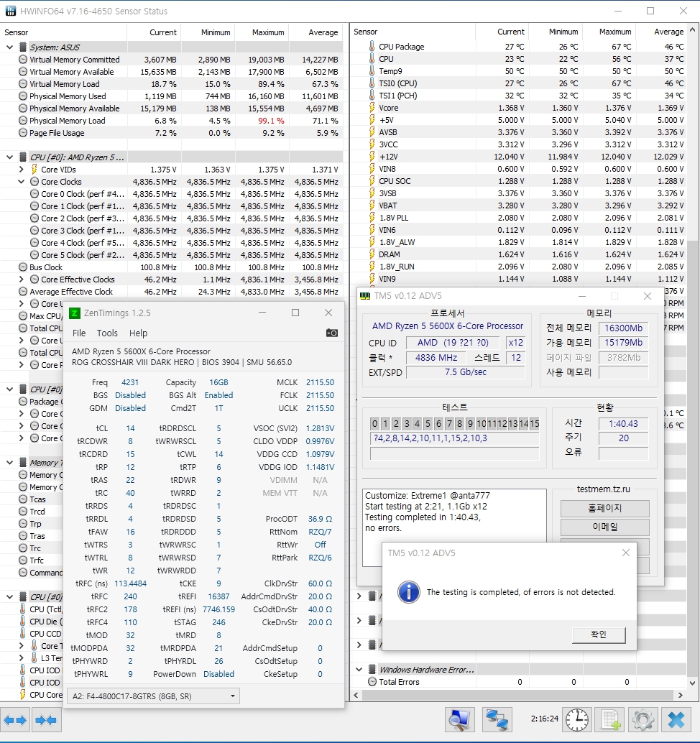Image resolution: width=700 pixels, height=743 pixels.
Task: Click the collapse columns arrows icon in HWiNFO toolbar
Action: (47, 720)
